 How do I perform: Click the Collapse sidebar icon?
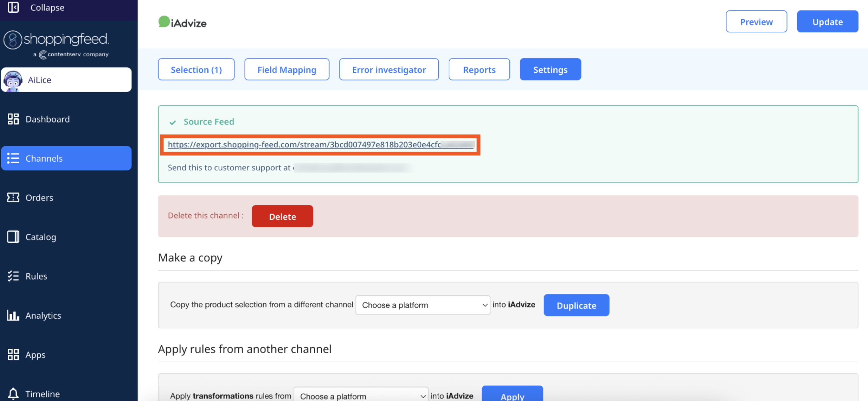coord(13,7)
